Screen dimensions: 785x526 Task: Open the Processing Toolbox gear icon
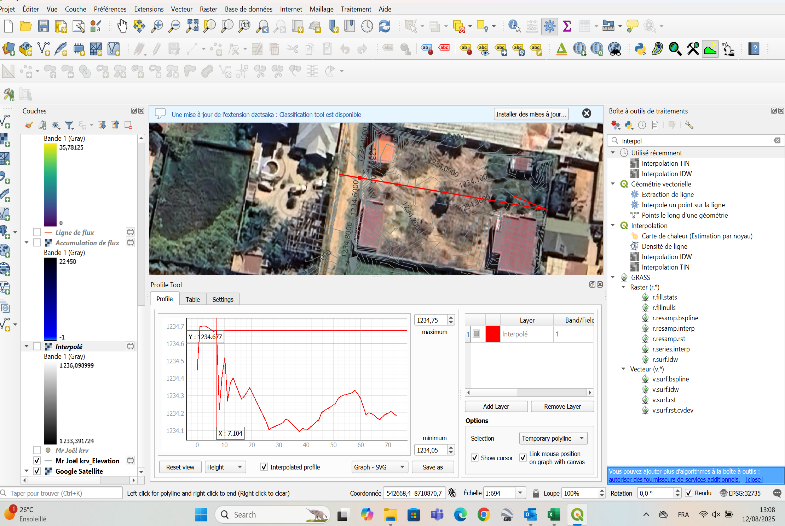point(549,26)
